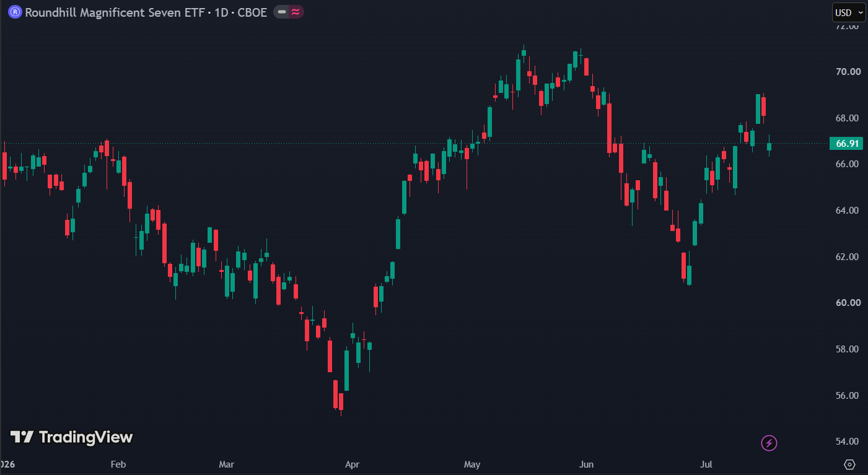Screen dimensions: 868x475
Task: Open chart settings hexagon gear icon
Action: click(x=849, y=464)
